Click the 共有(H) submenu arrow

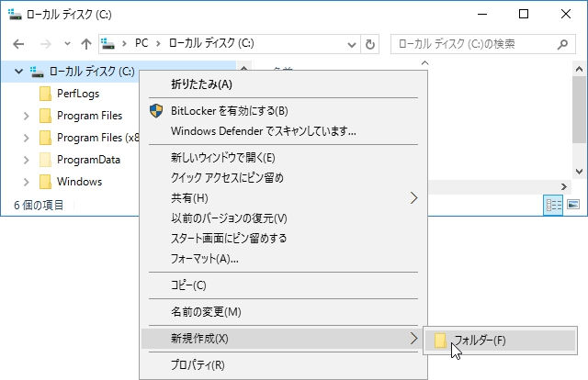pyautogui.click(x=413, y=198)
